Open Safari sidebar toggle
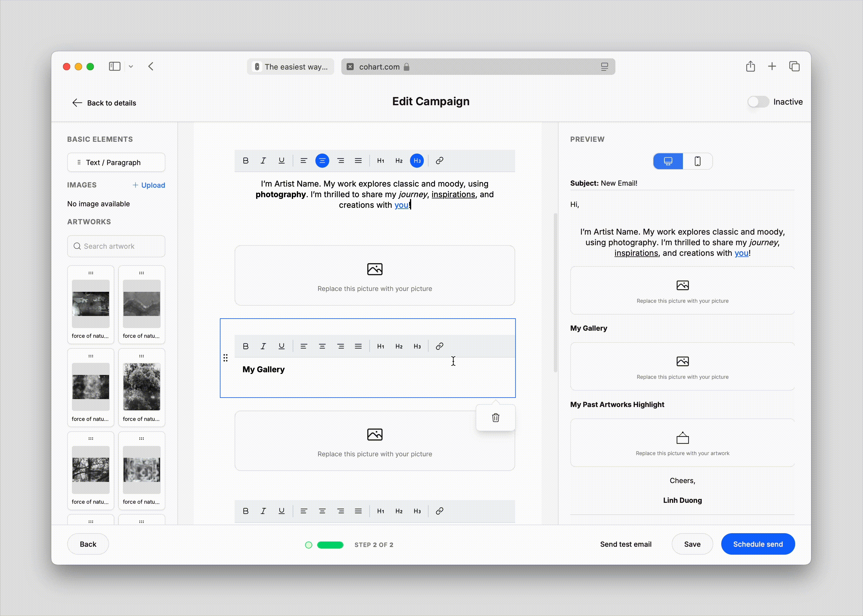 115,67
